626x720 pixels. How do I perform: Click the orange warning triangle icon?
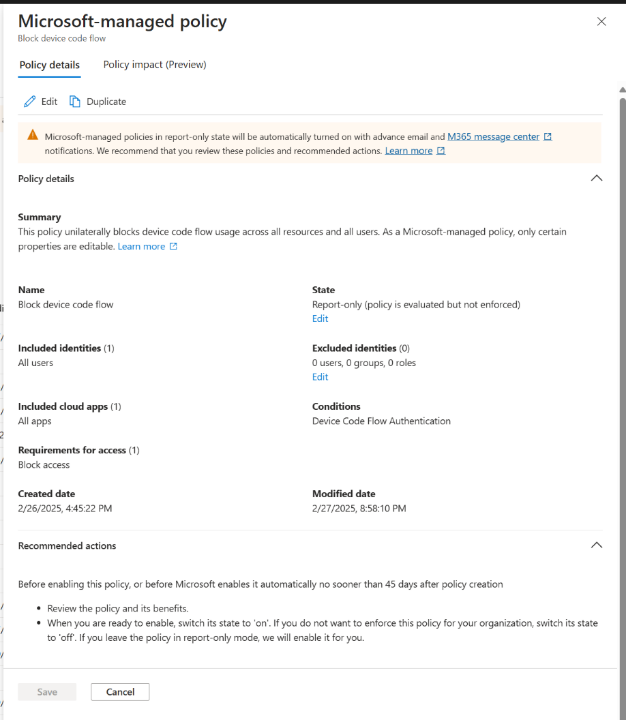tap(33, 135)
